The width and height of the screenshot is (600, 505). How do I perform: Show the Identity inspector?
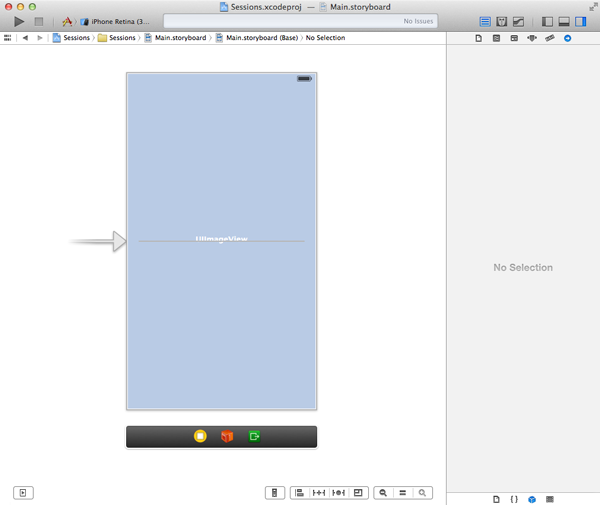click(x=514, y=38)
